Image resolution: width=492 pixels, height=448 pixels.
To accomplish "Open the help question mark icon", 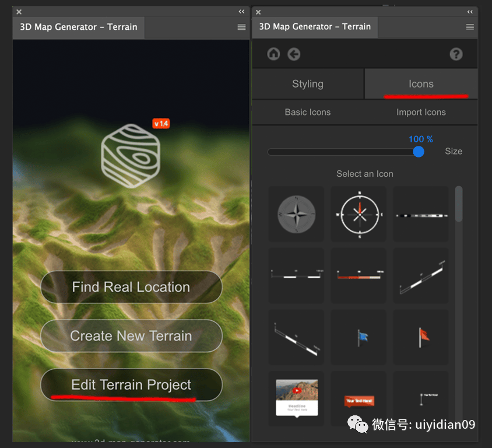I will point(456,54).
